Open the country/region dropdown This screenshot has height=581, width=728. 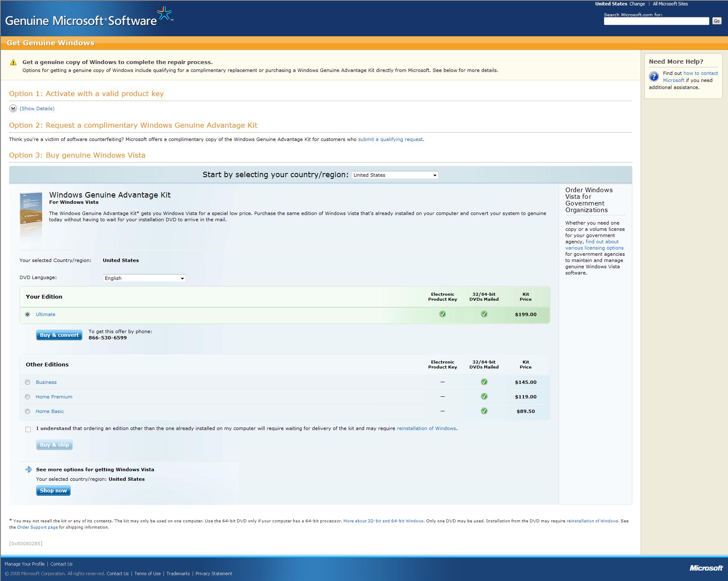click(395, 175)
